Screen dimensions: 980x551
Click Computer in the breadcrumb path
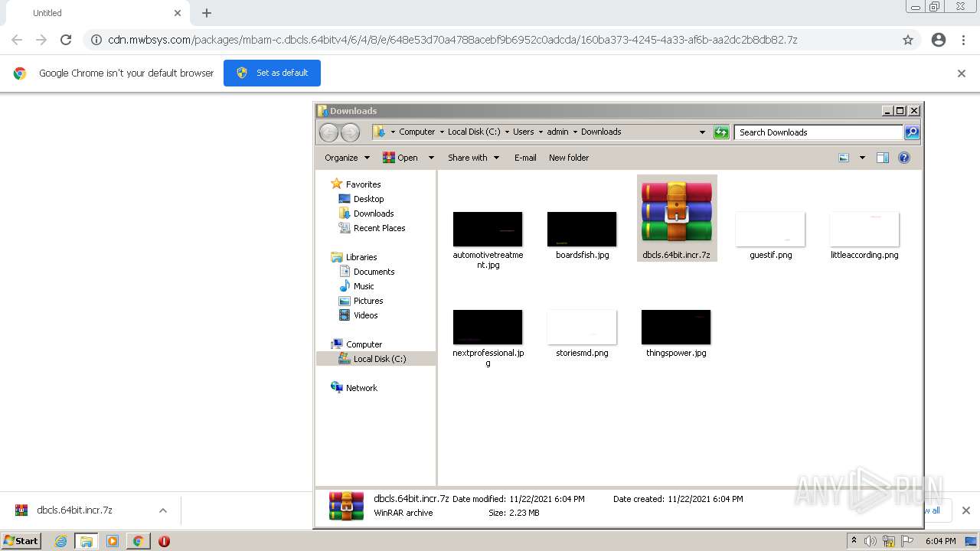[416, 132]
